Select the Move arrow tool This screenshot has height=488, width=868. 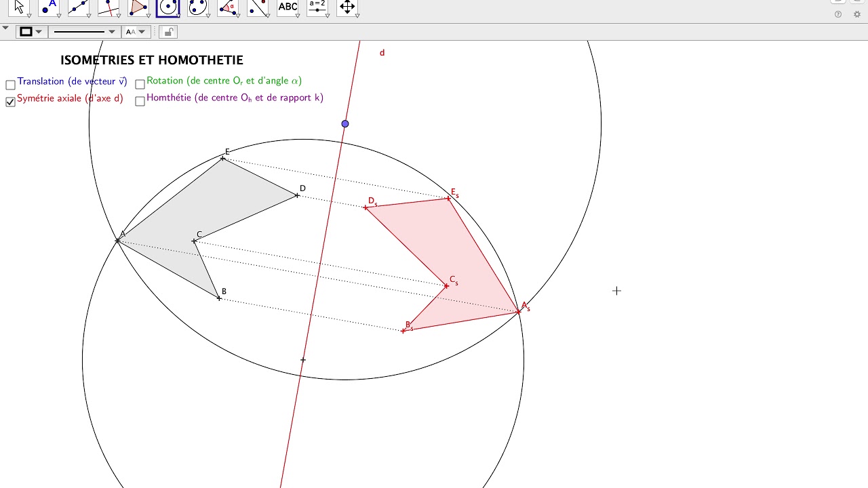click(x=19, y=7)
